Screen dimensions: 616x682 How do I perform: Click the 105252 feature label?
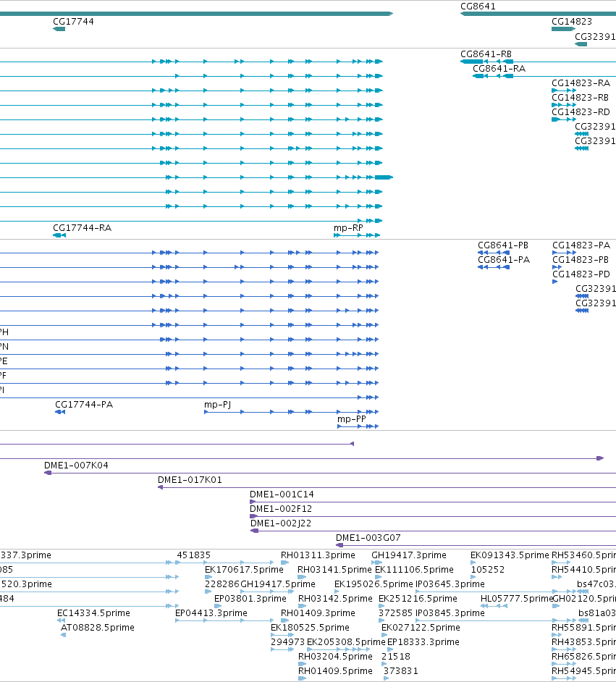pos(488,569)
